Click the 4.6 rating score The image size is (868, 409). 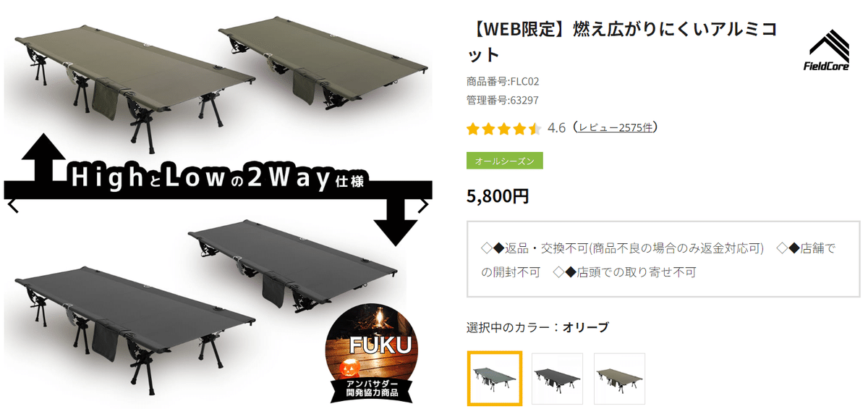556,128
